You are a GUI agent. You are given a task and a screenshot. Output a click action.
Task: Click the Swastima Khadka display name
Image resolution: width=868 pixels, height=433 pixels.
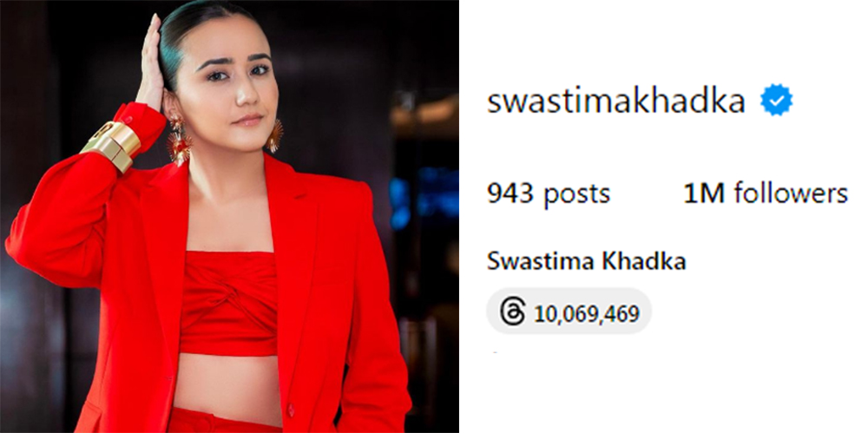[x=586, y=261]
